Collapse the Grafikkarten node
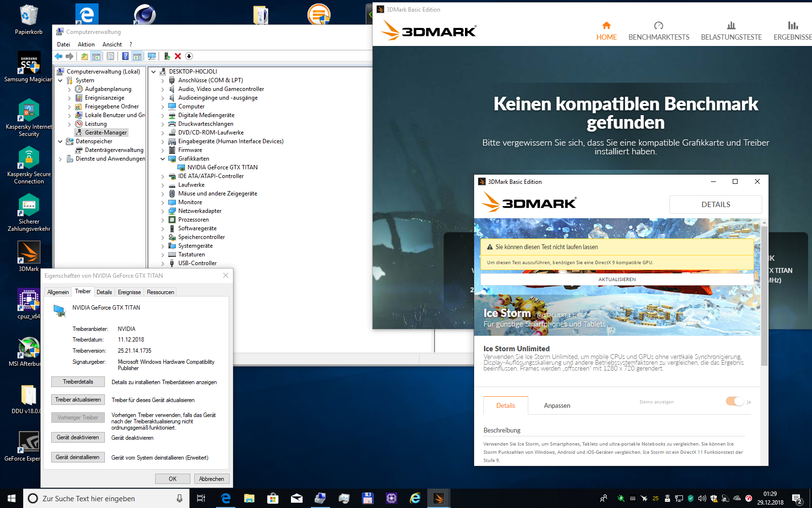Screen dimensions: 812x508 point(163,159)
